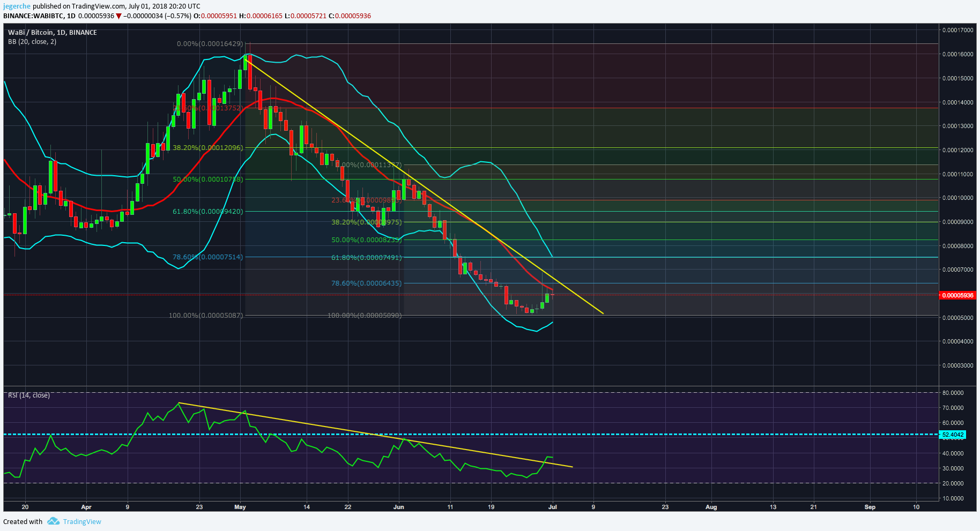Screen dimensions: 980x531
Task: Click the 0.00014000 price axis label
Action: tap(958, 102)
